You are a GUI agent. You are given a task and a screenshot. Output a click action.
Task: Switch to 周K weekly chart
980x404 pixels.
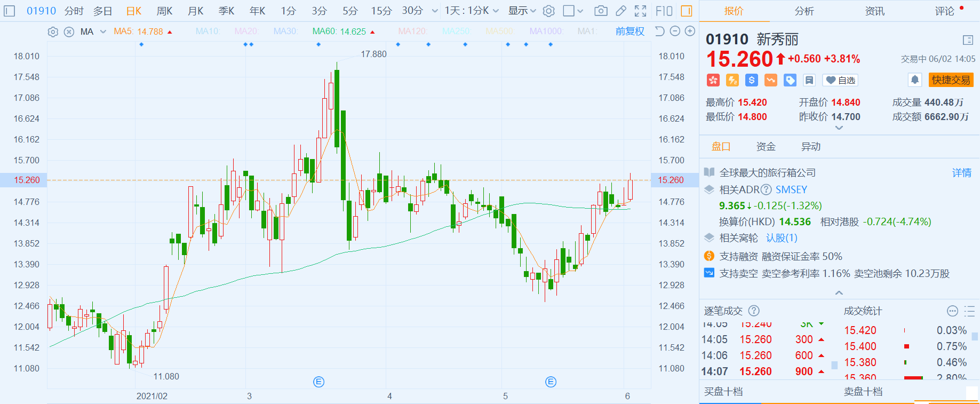(x=165, y=11)
